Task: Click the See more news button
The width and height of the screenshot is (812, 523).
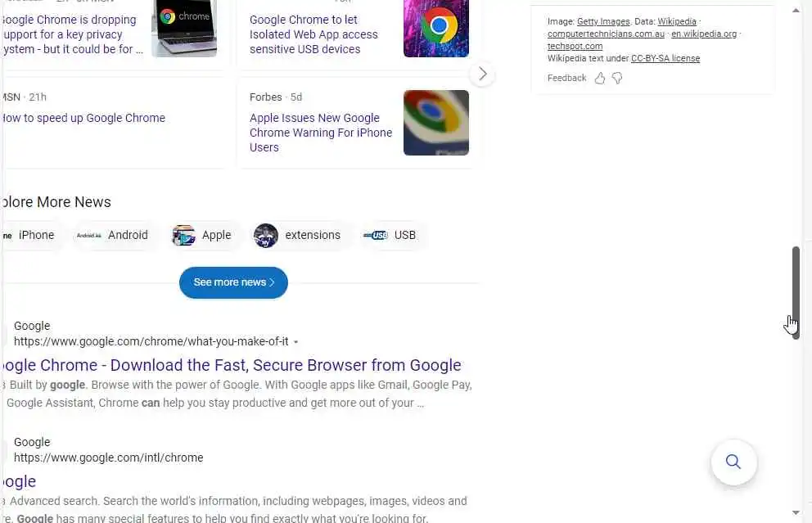Action: click(x=233, y=282)
